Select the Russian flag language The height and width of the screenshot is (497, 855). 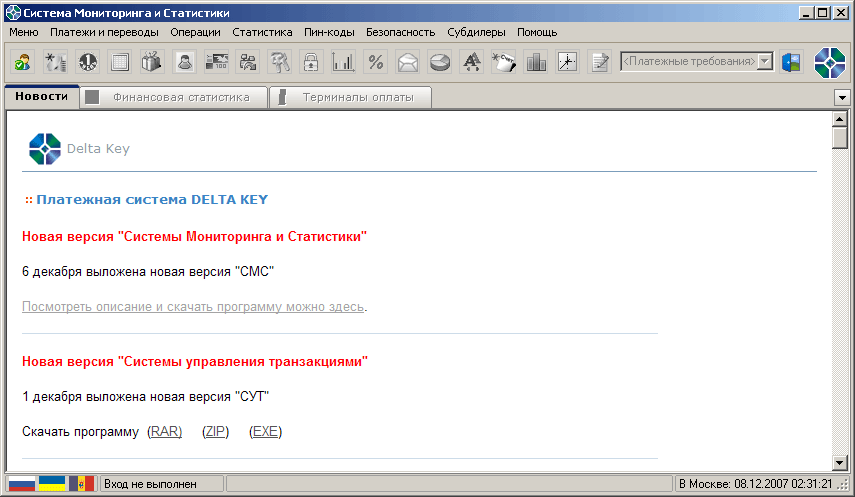point(22,484)
